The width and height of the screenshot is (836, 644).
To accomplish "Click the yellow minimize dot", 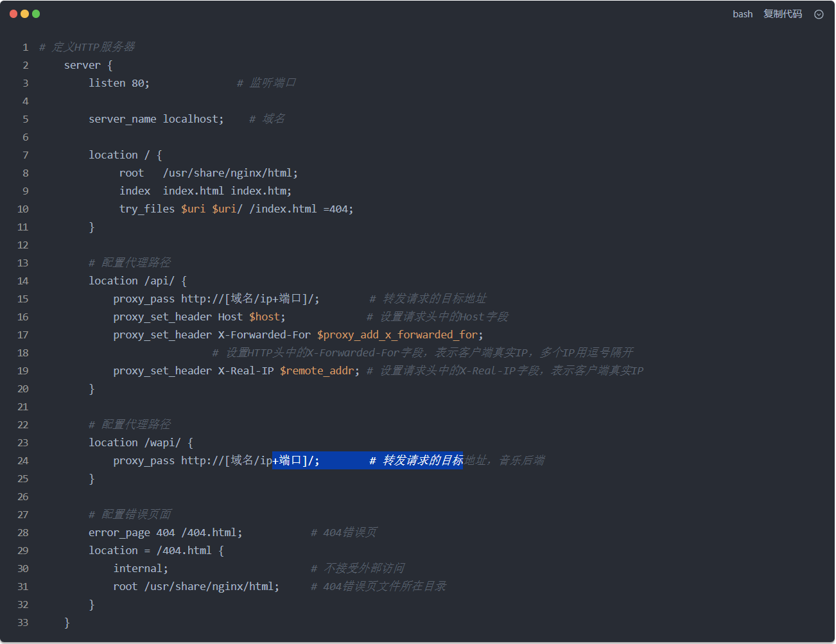I will pyautogui.click(x=24, y=13).
